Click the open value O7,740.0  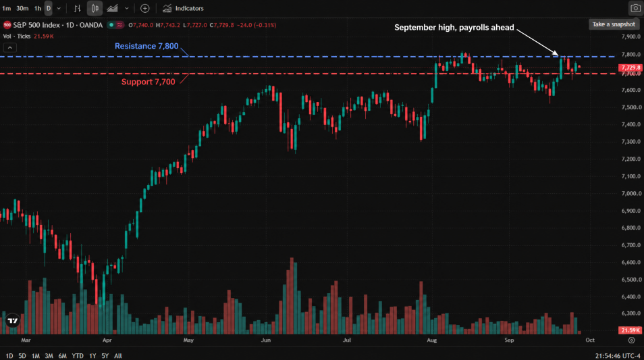(141, 25)
